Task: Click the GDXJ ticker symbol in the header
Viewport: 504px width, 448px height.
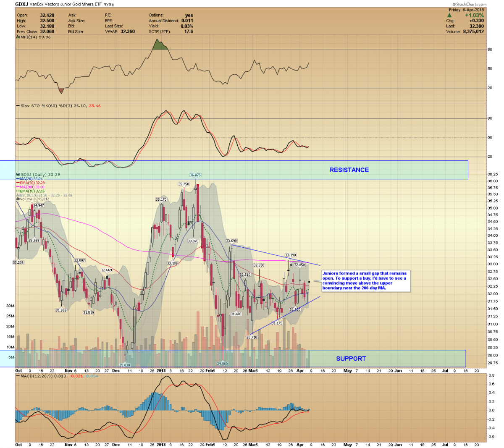Action: click(x=22, y=4)
